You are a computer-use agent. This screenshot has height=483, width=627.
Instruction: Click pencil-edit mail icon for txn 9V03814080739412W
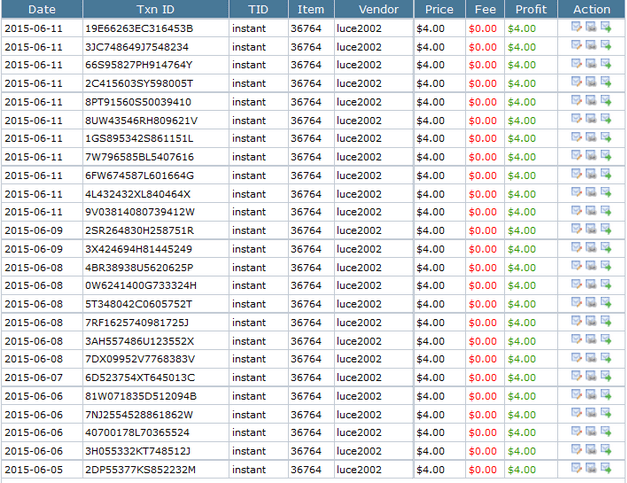(x=576, y=210)
